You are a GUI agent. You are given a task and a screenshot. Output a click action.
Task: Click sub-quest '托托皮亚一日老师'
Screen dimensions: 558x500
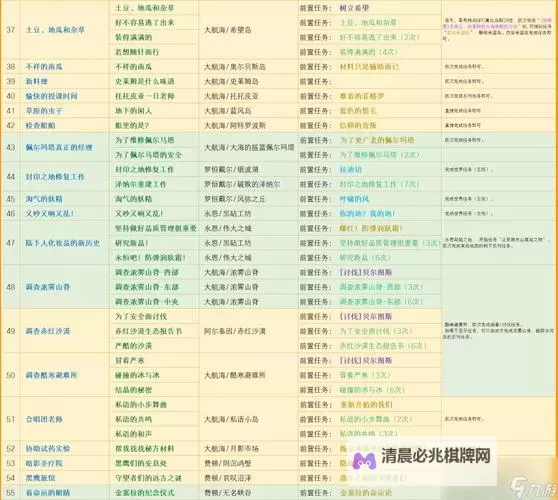coord(144,96)
